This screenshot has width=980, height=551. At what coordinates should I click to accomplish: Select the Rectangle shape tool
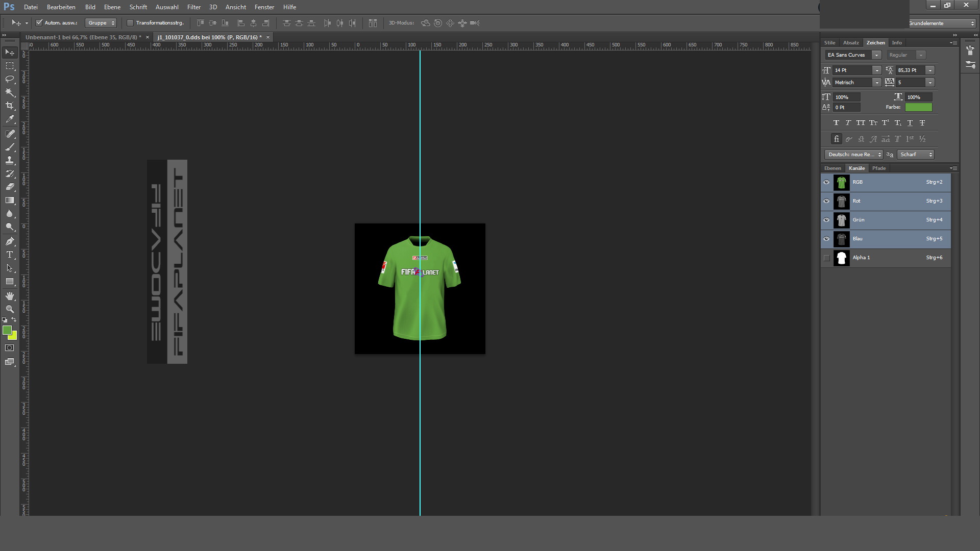[10, 281]
